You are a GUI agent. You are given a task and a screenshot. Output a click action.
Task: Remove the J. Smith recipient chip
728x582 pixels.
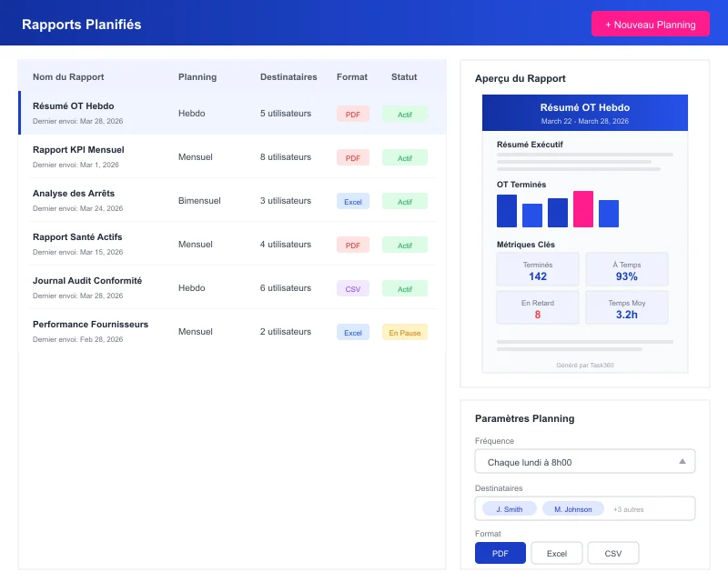click(x=508, y=508)
